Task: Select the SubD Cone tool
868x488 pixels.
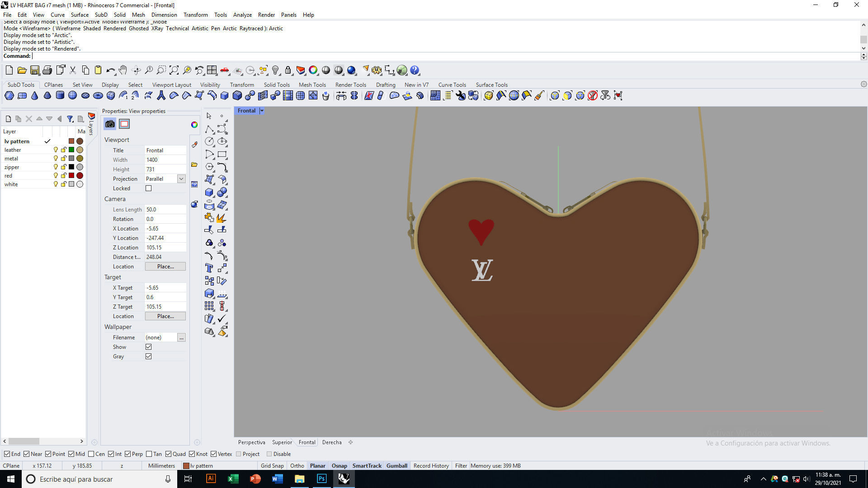Action: coord(34,95)
